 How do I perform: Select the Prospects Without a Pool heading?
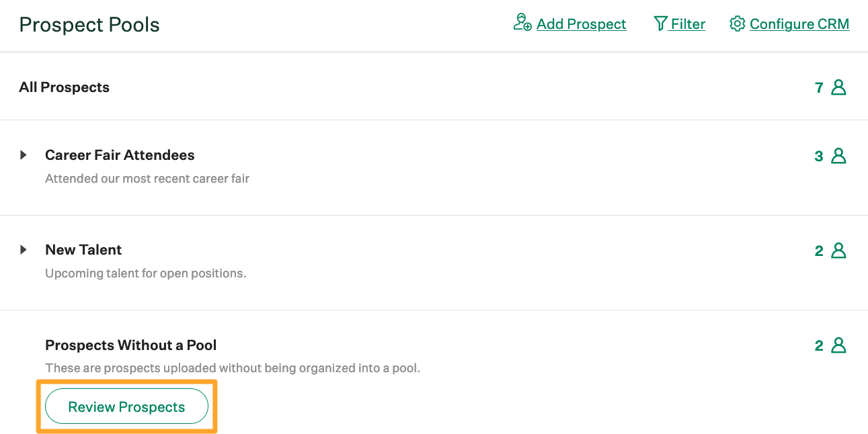coord(130,345)
